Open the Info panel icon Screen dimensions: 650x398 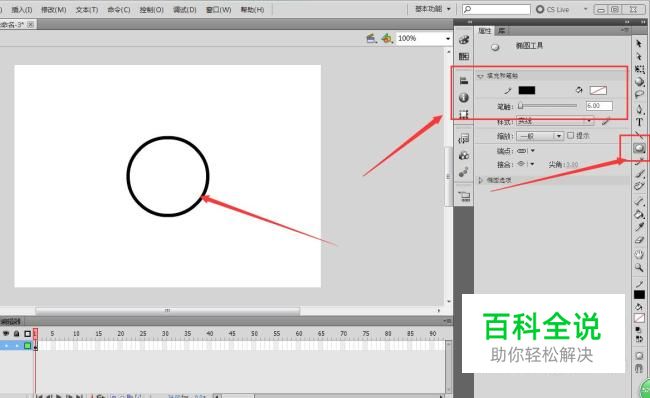(464, 97)
